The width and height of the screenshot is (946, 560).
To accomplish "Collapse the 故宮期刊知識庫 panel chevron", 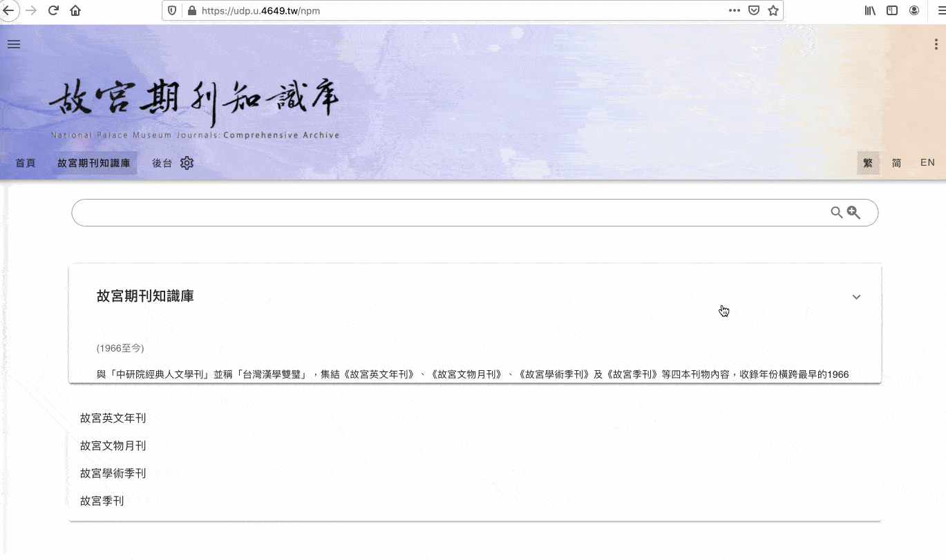I will point(856,297).
